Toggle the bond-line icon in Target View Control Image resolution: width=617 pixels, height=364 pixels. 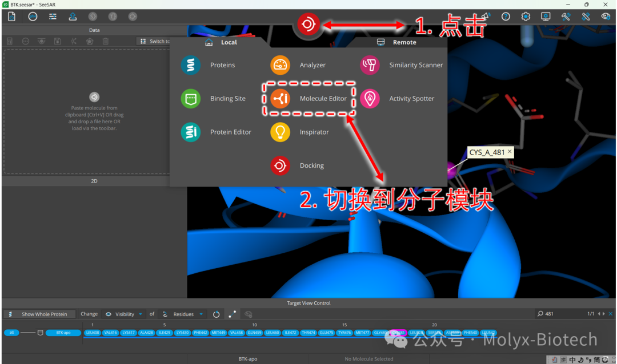coord(232,314)
